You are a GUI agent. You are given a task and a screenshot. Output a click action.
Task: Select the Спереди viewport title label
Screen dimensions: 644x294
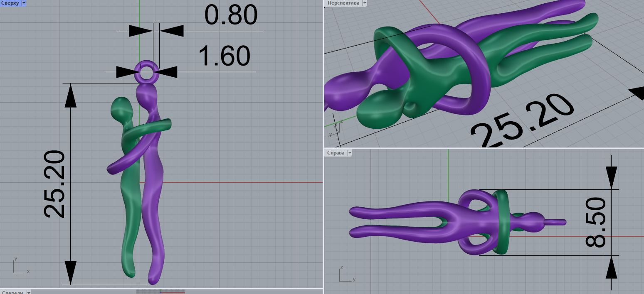coord(12,292)
